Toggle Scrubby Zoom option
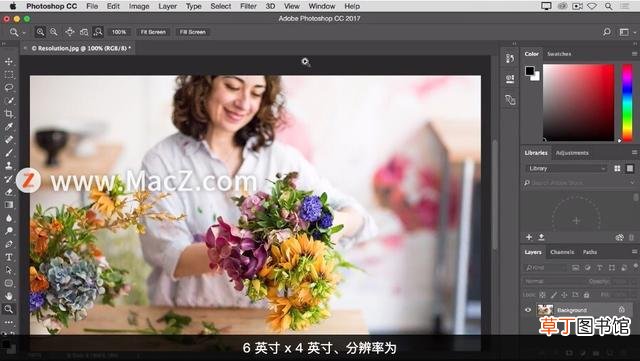Image resolution: width=640 pixels, height=361 pixels. [x=98, y=32]
